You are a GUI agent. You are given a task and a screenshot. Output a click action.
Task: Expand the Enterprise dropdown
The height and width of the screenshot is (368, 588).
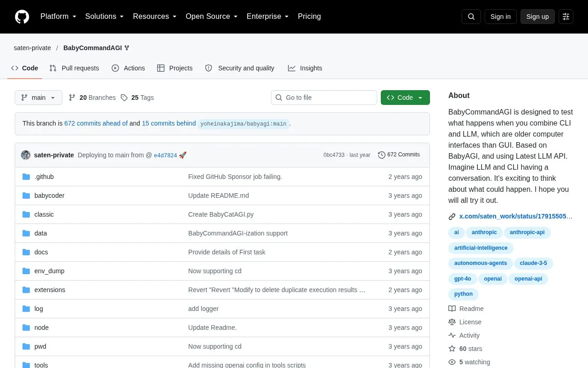tap(268, 17)
